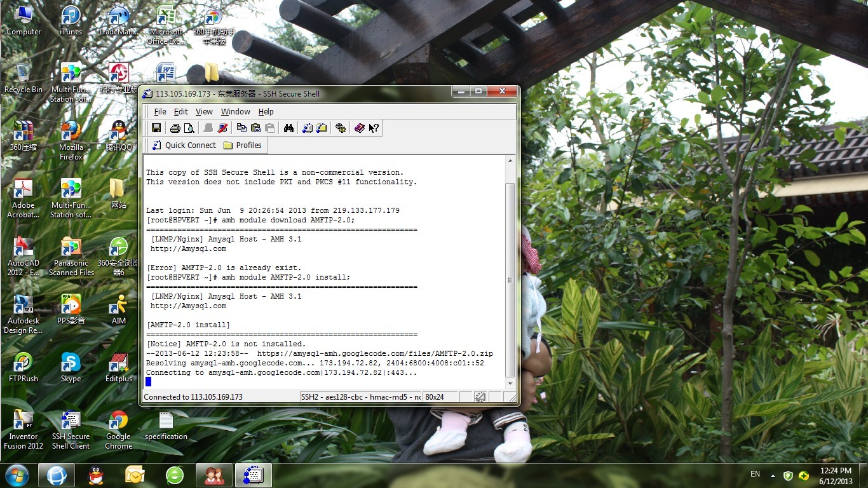Open a New Terminal Window icon
Image resolution: width=868 pixels, height=488 pixels.
(308, 128)
